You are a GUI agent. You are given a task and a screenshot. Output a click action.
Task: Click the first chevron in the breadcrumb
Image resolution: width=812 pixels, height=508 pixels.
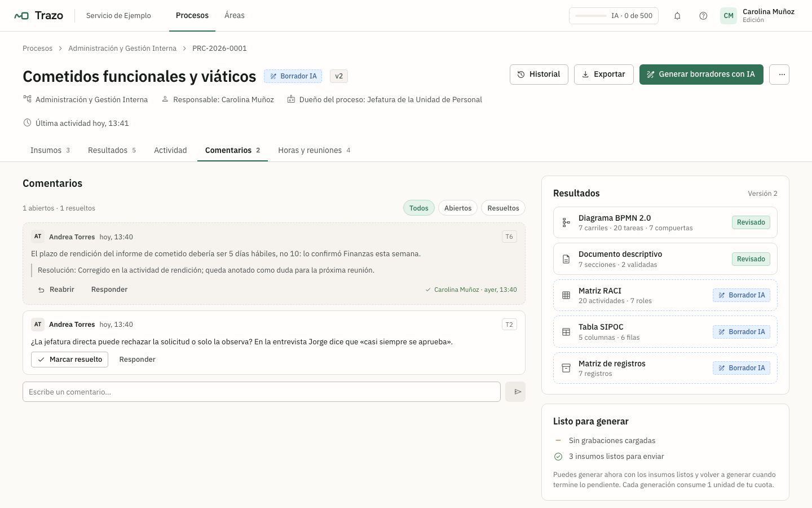(60, 49)
